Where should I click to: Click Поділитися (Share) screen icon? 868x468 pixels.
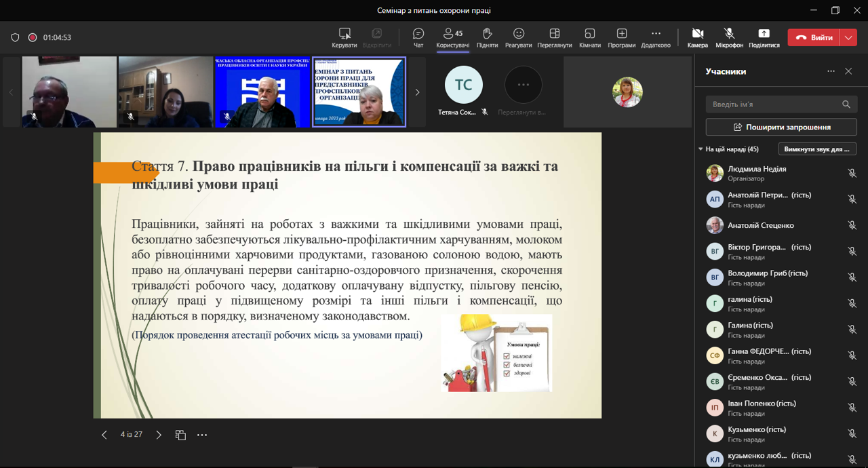[x=764, y=37]
